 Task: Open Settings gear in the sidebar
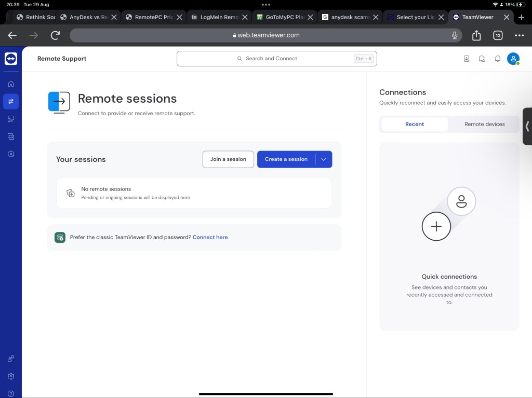(11, 376)
